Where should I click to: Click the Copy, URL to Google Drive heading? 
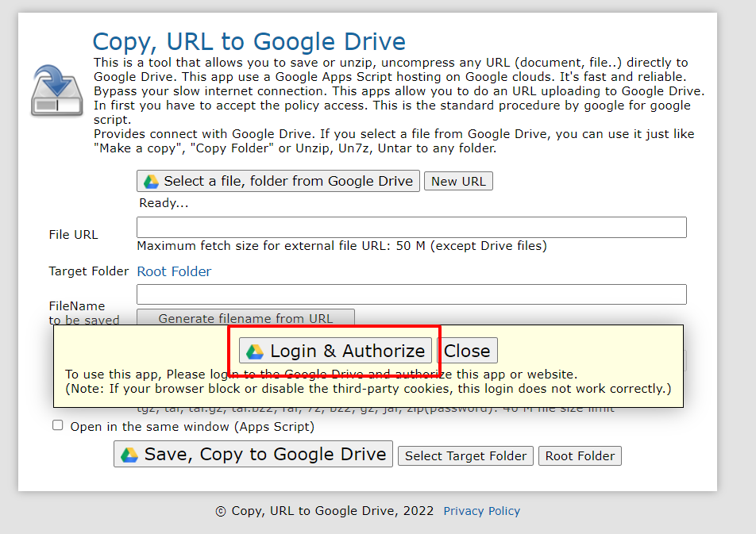(x=249, y=41)
